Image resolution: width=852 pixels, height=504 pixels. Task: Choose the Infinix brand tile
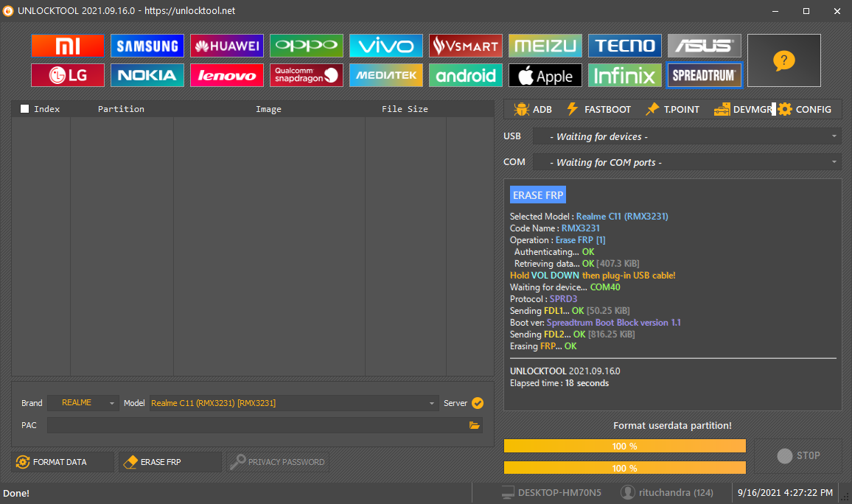coord(625,75)
